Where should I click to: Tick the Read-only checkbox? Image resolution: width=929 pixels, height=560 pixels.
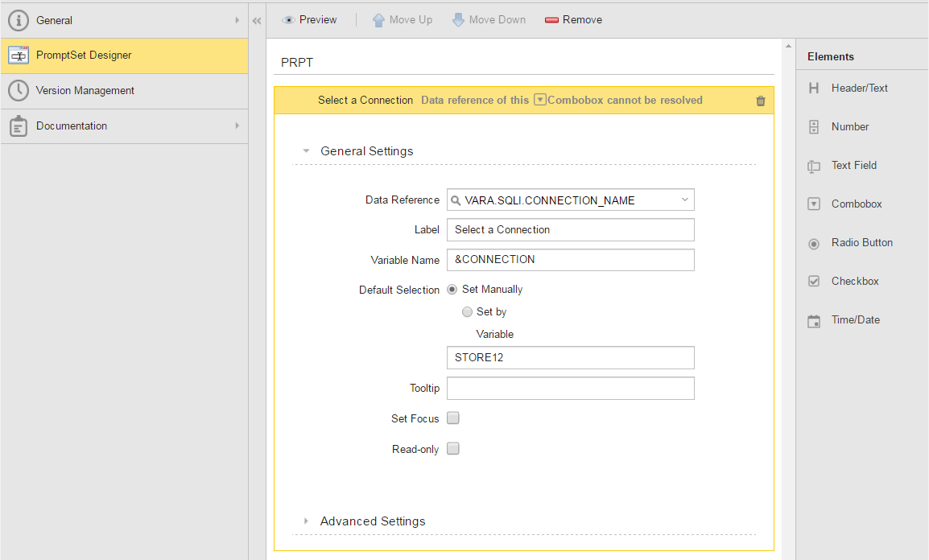(x=453, y=449)
